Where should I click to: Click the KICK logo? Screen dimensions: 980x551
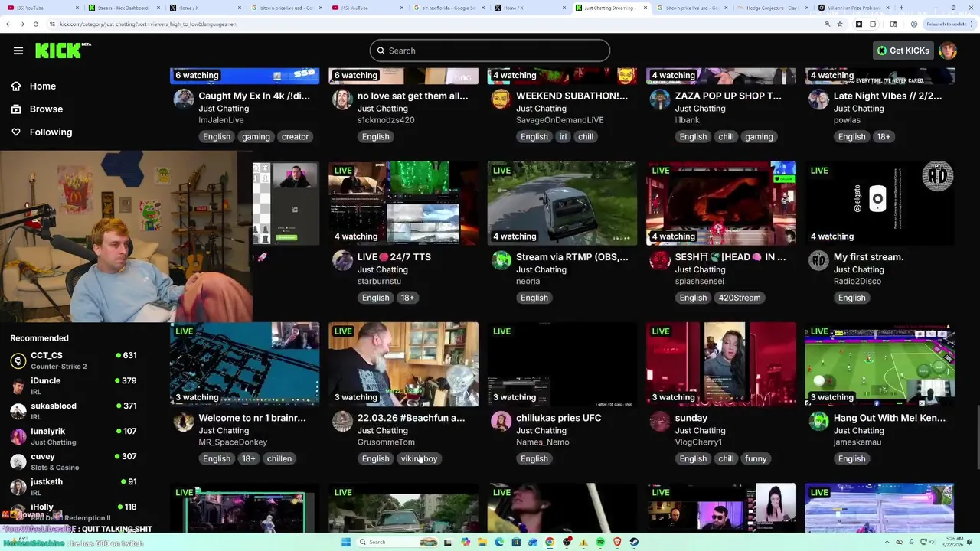pos(63,51)
